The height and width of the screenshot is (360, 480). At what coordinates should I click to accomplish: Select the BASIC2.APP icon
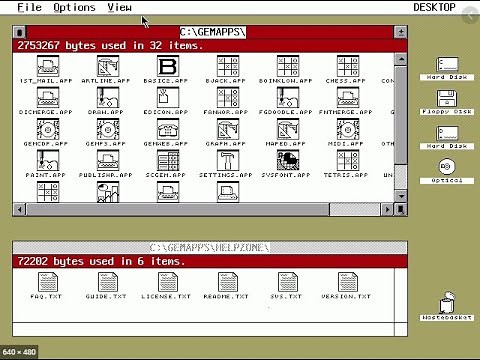click(x=168, y=66)
